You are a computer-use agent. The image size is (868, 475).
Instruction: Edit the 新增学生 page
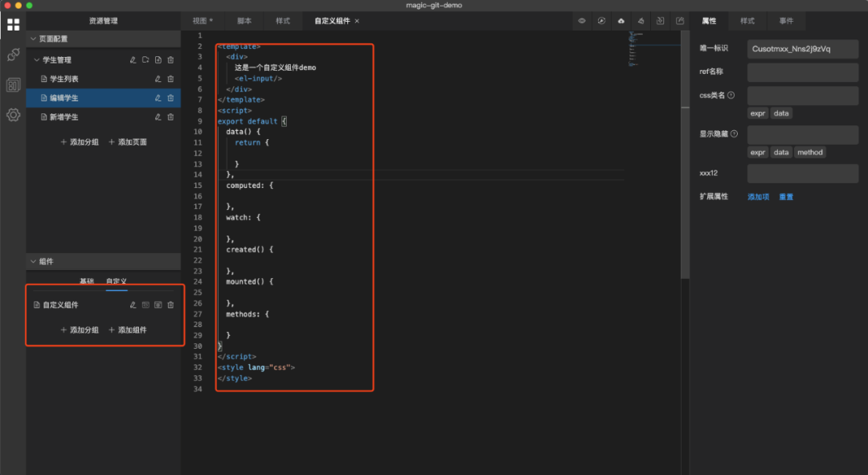(158, 117)
